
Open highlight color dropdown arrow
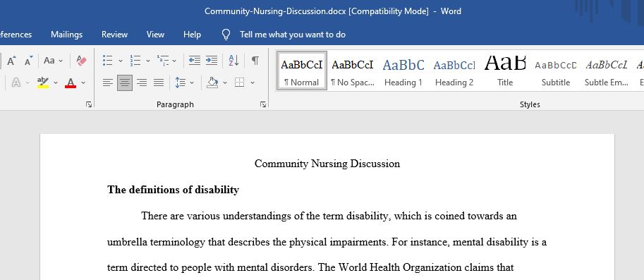[56, 83]
